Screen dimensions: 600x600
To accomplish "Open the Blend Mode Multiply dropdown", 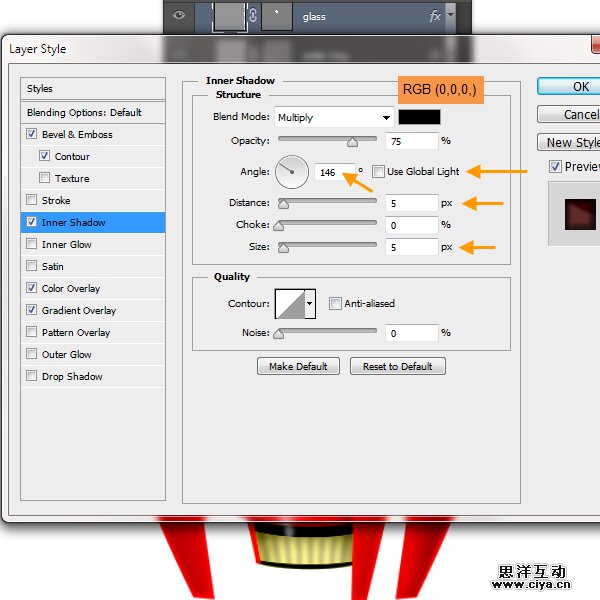I will (x=333, y=118).
